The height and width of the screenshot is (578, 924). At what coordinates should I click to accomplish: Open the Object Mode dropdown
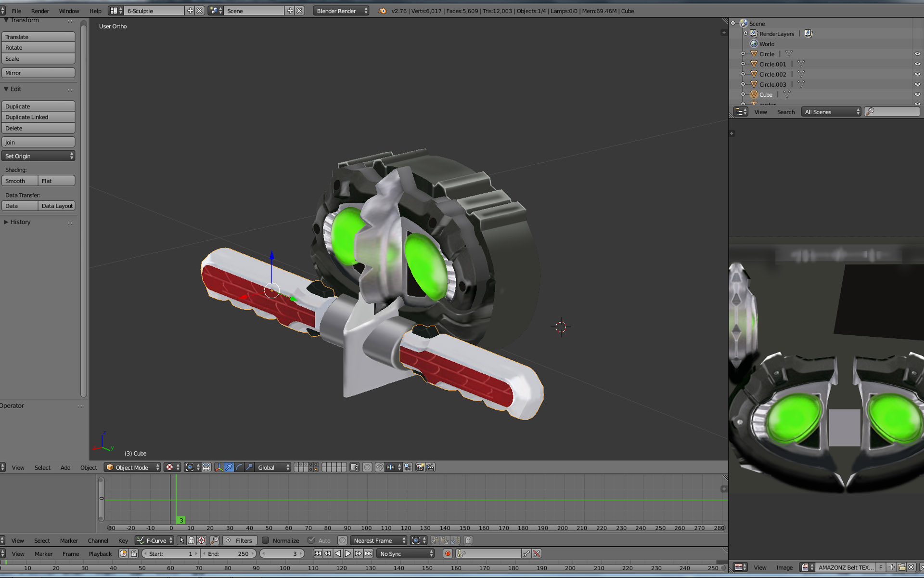click(x=132, y=467)
